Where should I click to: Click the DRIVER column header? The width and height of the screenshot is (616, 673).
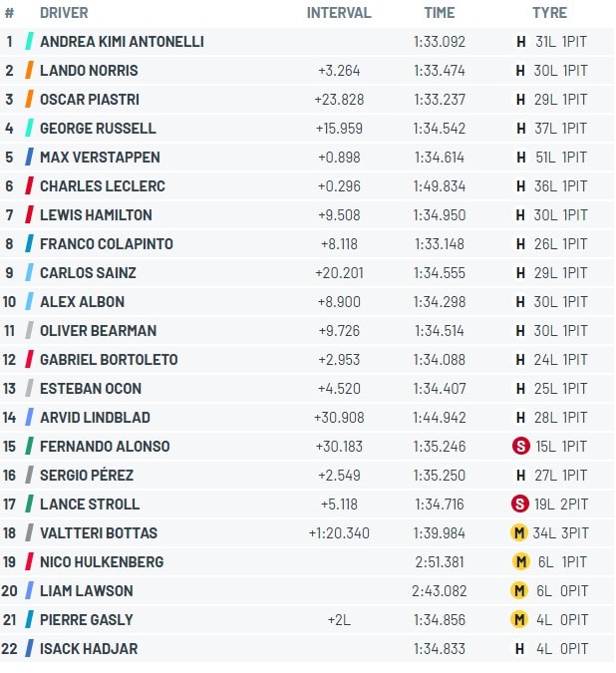pyautogui.click(x=64, y=13)
